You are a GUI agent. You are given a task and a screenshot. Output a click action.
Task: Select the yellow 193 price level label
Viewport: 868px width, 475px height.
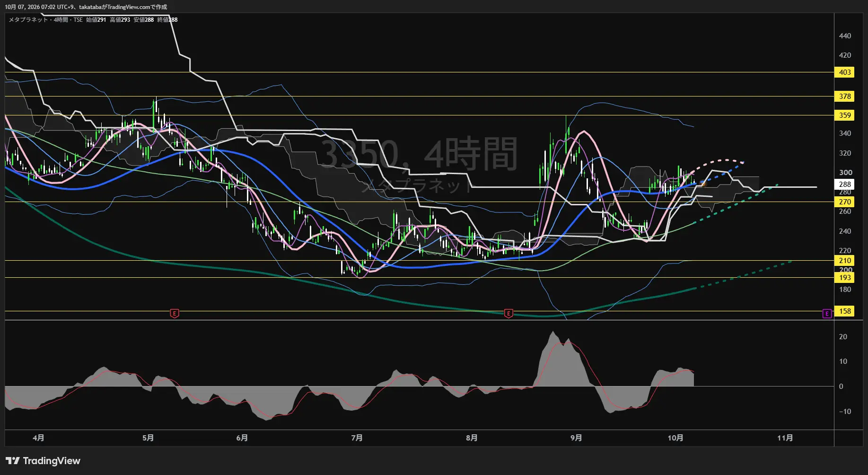click(845, 278)
